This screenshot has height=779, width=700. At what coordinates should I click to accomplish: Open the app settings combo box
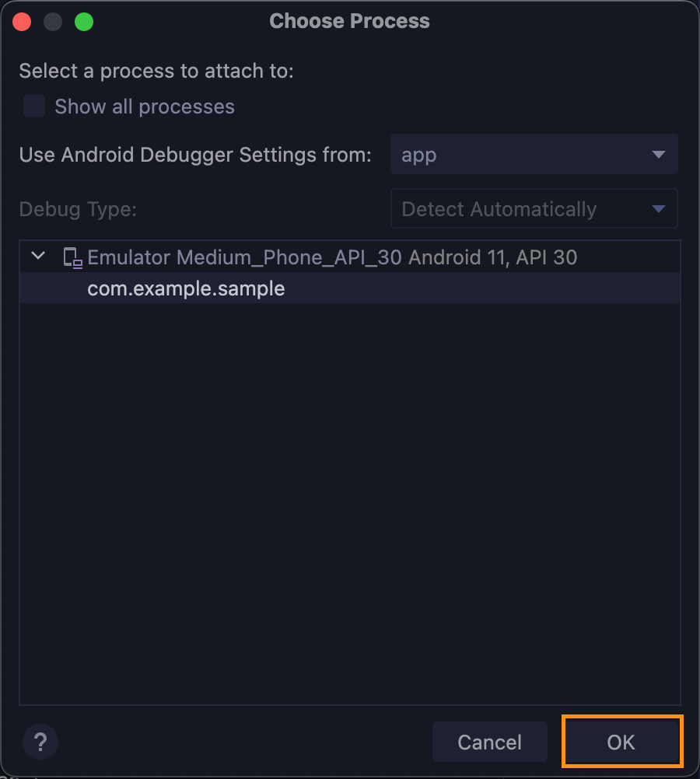534,154
